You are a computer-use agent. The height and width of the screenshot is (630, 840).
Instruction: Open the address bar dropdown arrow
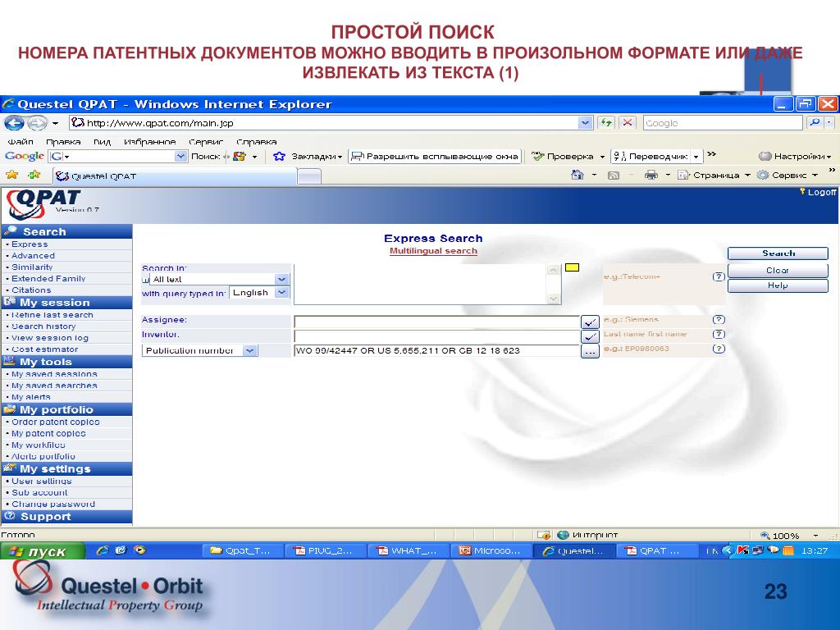click(x=585, y=123)
